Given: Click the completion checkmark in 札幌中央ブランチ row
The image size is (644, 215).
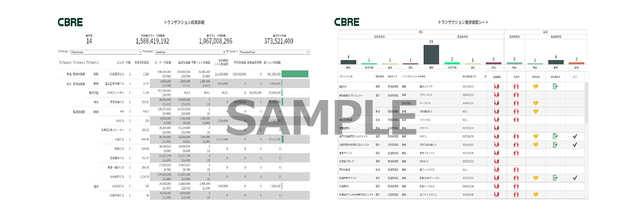Looking at the screenshot, I should (x=575, y=177).
